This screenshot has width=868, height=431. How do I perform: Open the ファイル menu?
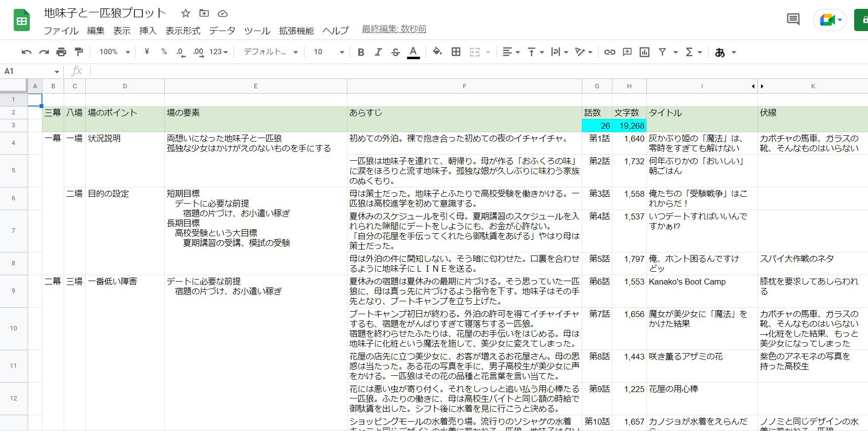click(61, 31)
